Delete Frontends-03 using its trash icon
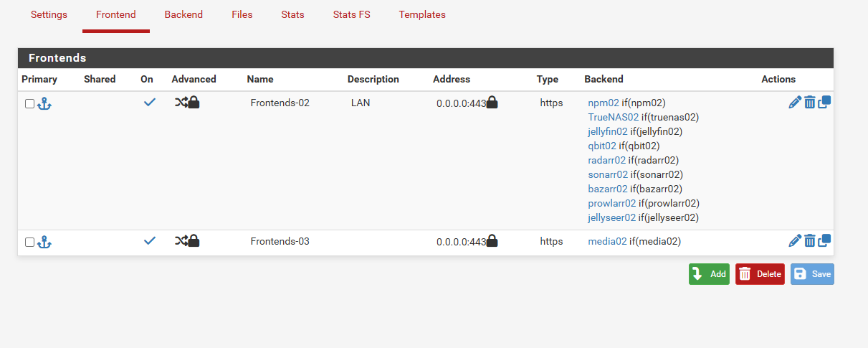The width and height of the screenshot is (868, 348). click(x=809, y=241)
